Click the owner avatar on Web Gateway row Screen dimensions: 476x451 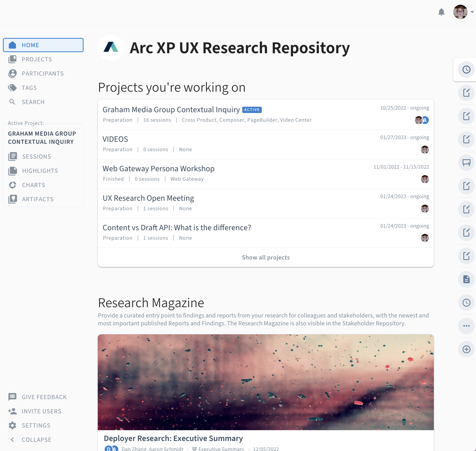coord(425,179)
